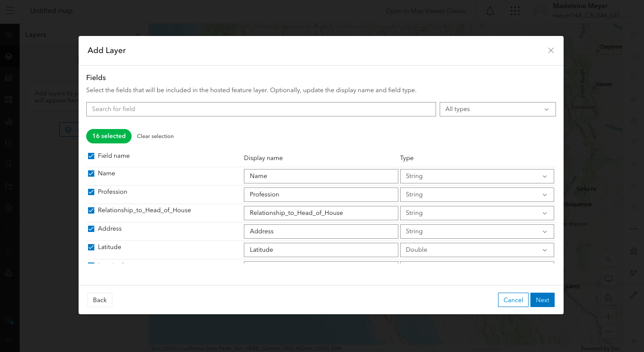This screenshot has width=644, height=352.
Task: Click the Type column header
Action: point(407,158)
